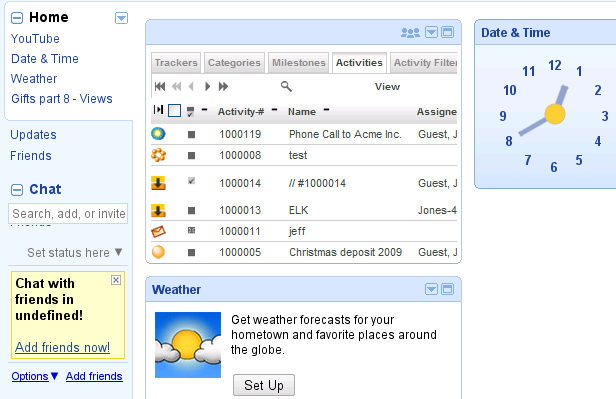Viewport: 616px width, 399px height.
Task: Click the weather Set Up button
Action: 264,385
